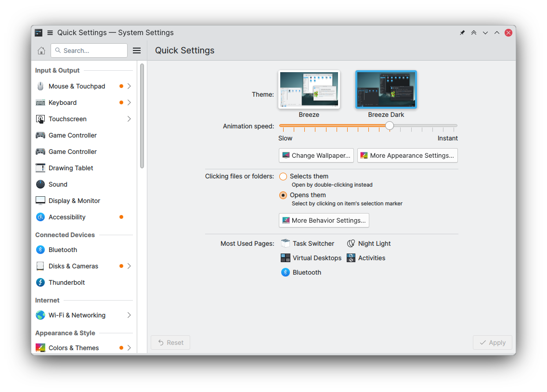Open the Bluetooth shortcut under Most Used Pages
Viewport: 547px width, 392px height.
301,272
